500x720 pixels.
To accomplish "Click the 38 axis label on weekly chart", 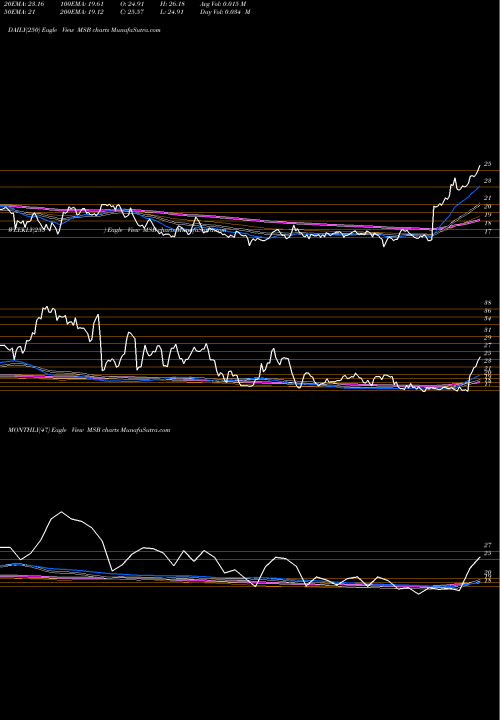I will tap(488, 303).
